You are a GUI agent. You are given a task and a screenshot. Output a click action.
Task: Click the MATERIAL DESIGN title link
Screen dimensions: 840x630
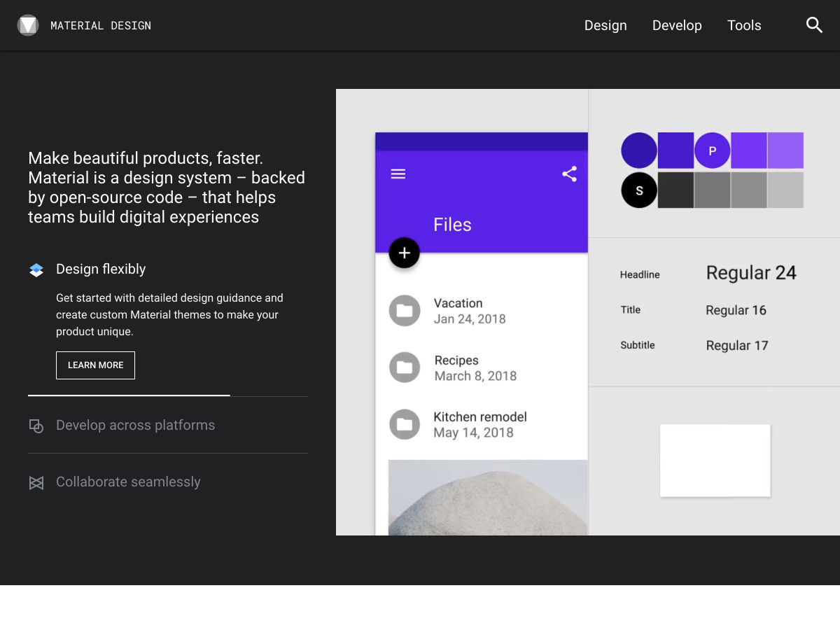(x=101, y=26)
